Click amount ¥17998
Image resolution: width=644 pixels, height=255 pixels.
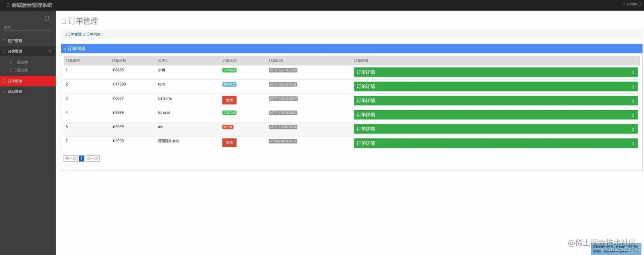pos(119,84)
